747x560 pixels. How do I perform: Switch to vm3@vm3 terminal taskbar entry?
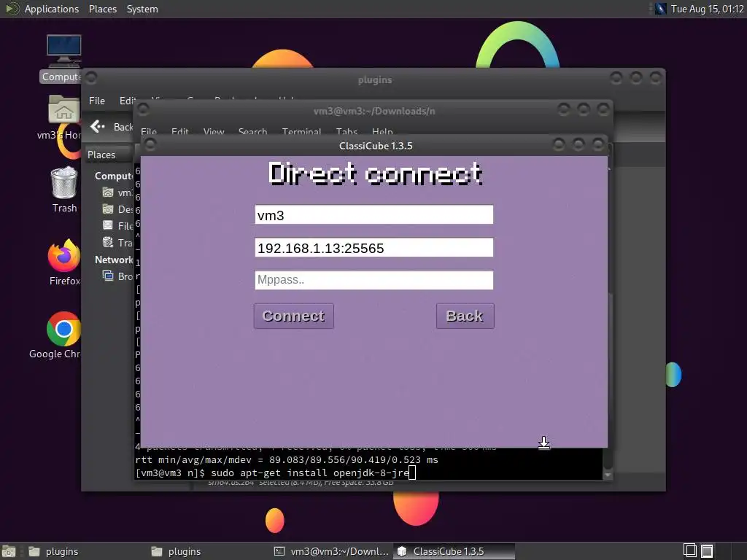point(331,551)
